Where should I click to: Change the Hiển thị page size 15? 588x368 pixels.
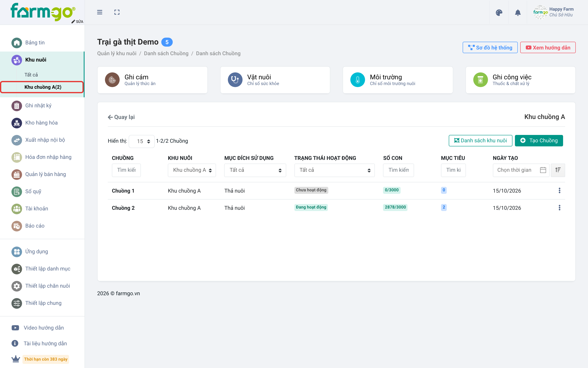[x=141, y=141]
